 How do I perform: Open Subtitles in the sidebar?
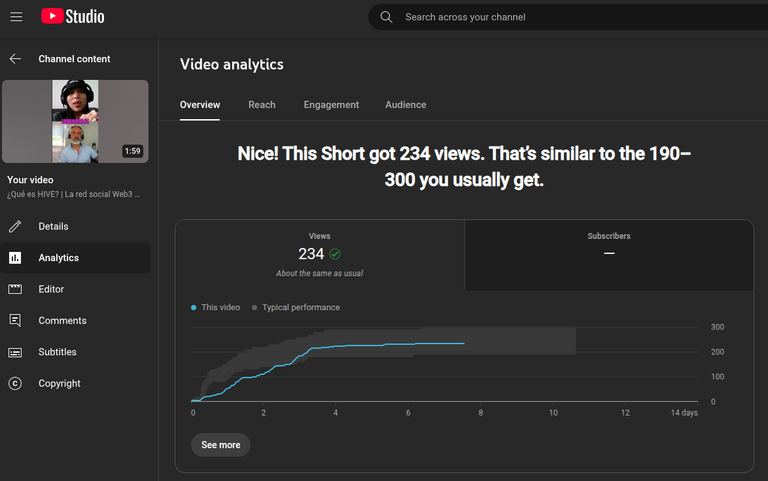[75, 352]
